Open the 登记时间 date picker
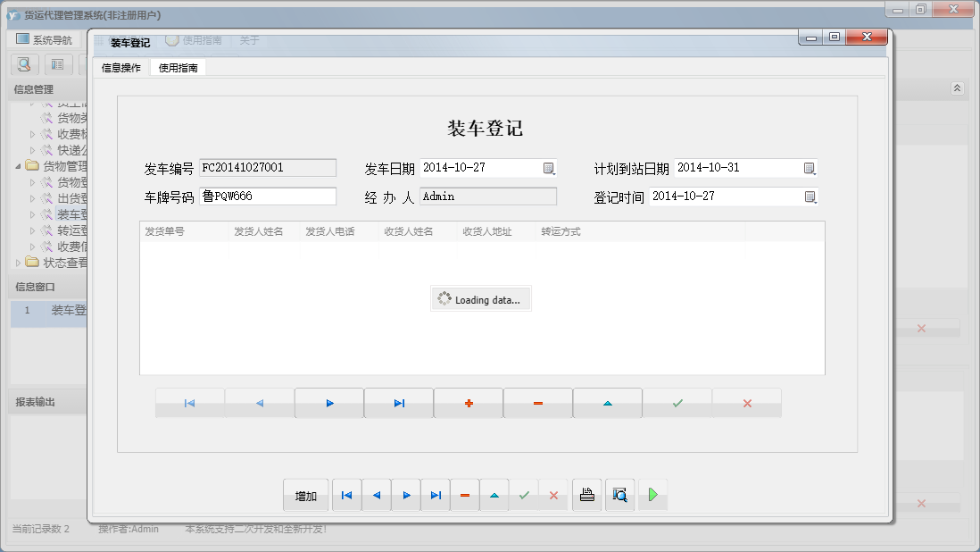The width and height of the screenshot is (980, 552). coord(809,197)
